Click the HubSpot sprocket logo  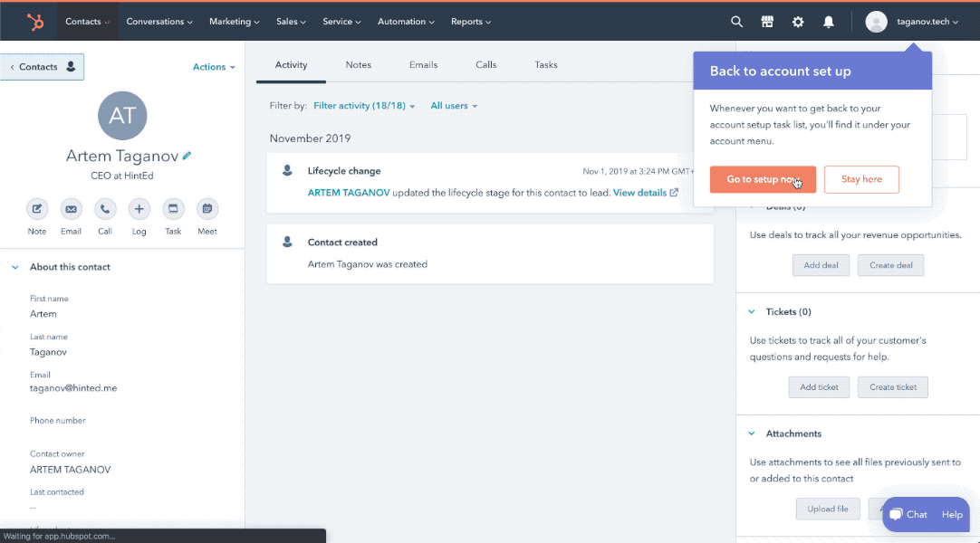click(x=35, y=22)
